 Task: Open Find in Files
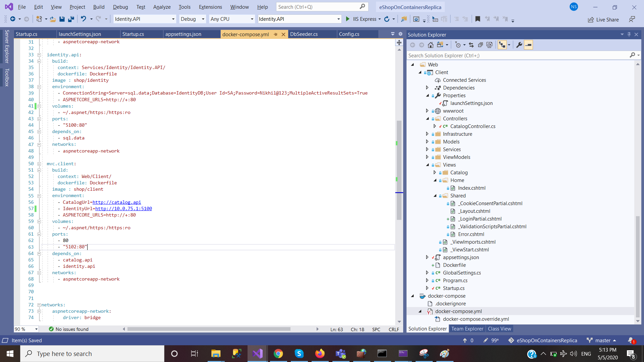pyautogui.click(x=404, y=19)
